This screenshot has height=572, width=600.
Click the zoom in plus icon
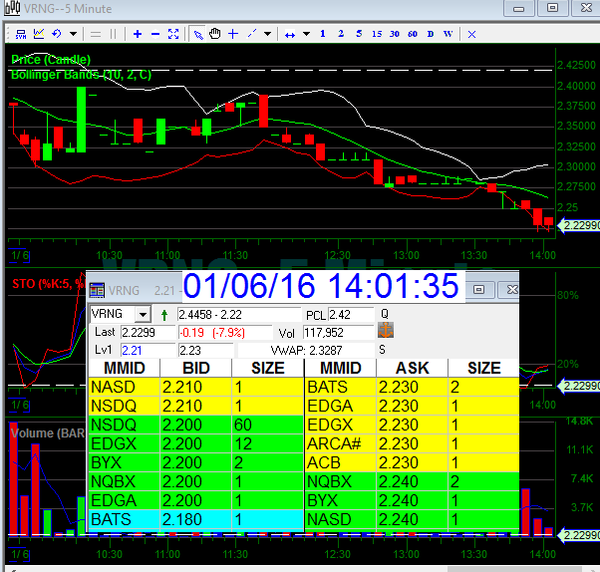tap(137, 34)
